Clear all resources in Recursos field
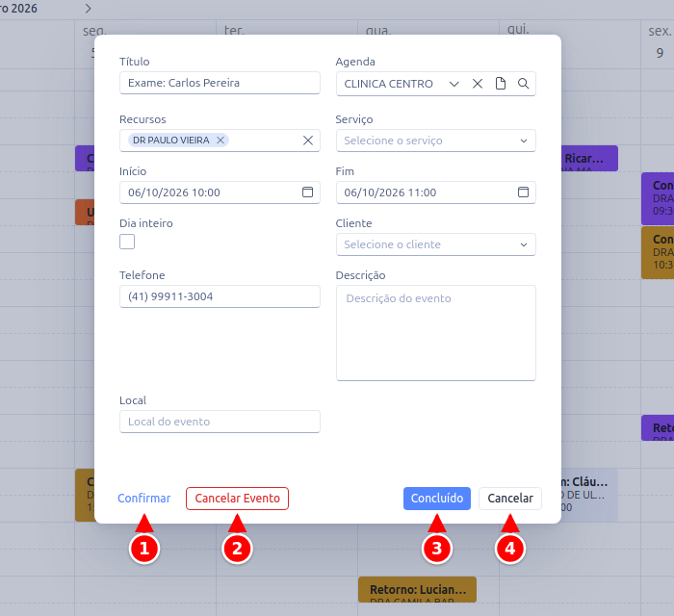674x616 pixels. [308, 141]
